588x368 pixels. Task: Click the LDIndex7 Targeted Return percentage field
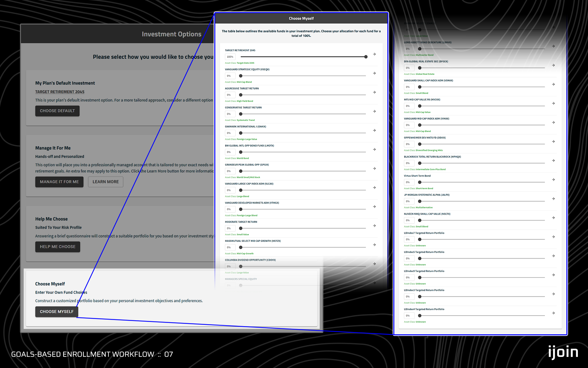click(409, 240)
